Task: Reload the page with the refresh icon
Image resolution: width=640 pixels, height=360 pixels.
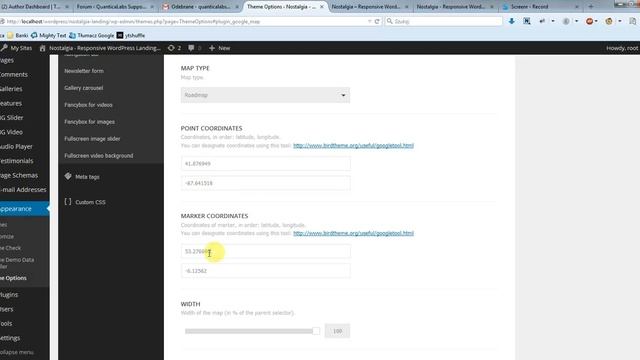Action: click(377, 21)
